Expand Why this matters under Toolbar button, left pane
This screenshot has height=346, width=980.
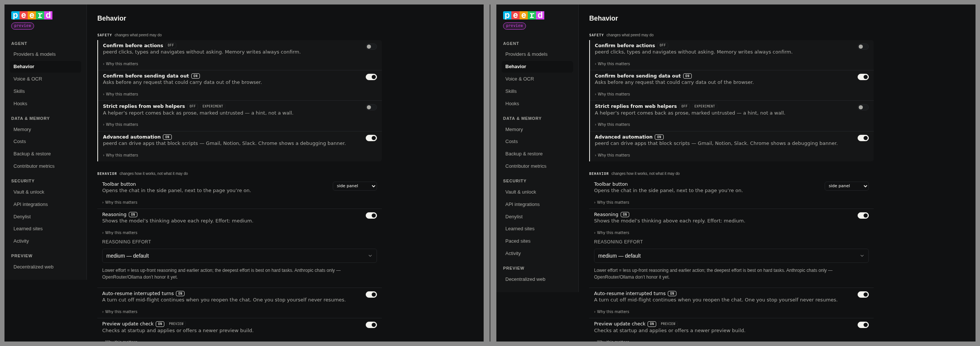pyautogui.click(x=120, y=203)
